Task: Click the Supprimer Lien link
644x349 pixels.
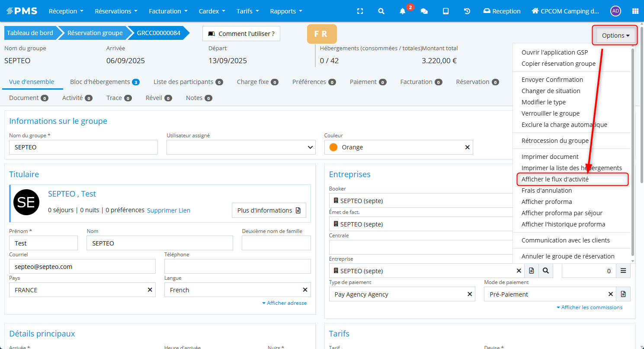Action: (x=169, y=210)
